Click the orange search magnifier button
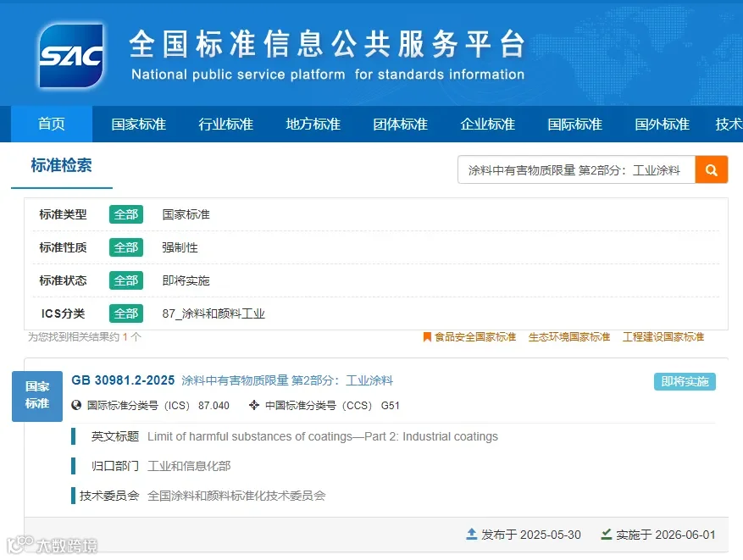This screenshot has width=743, height=560. pos(712,169)
